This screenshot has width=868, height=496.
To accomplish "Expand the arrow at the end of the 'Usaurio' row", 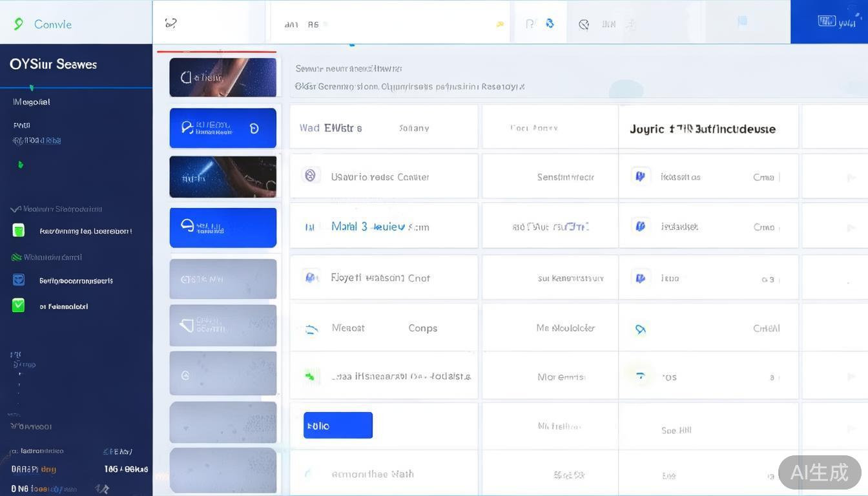I will pyautogui.click(x=851, y=176).
